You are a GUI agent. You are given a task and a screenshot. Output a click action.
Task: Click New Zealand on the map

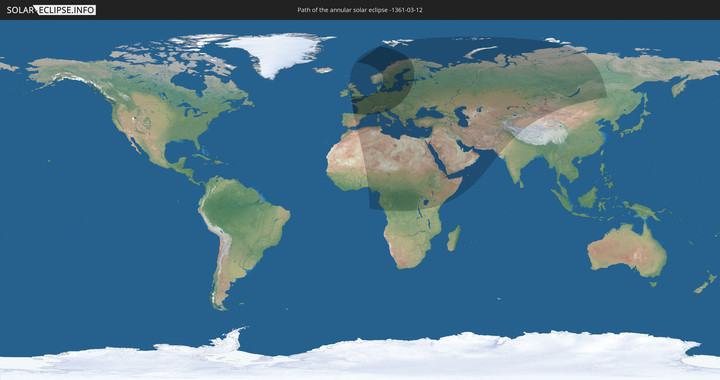tap(705, 282)
